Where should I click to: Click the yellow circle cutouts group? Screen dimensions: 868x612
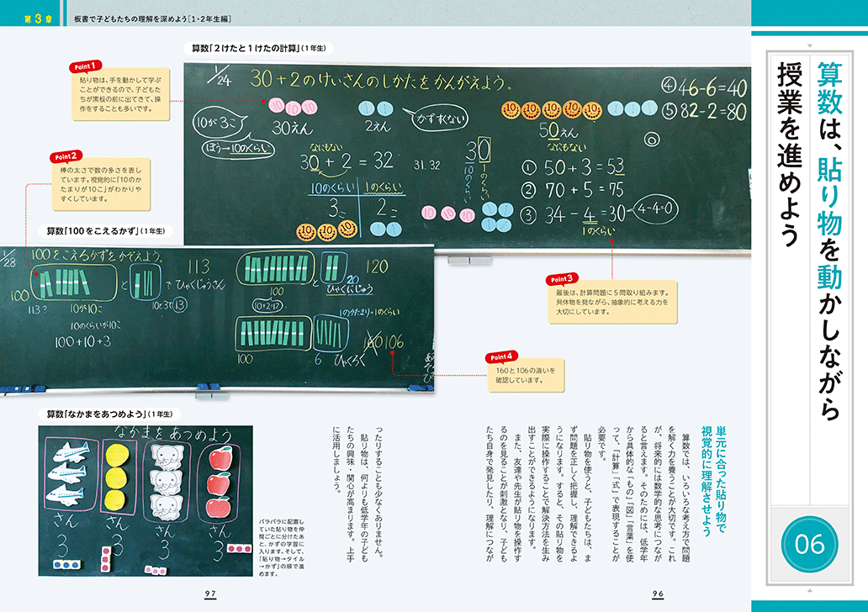coord(116,475)
